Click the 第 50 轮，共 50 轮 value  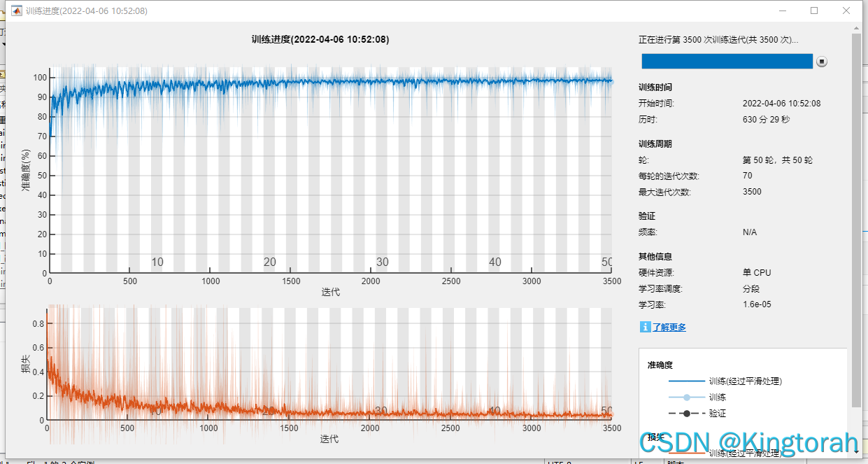[778, 160]
